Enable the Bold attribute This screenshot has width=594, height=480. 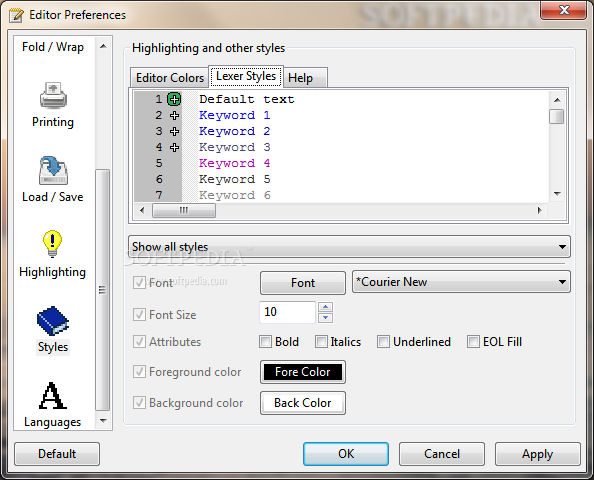tap(265, 341)
